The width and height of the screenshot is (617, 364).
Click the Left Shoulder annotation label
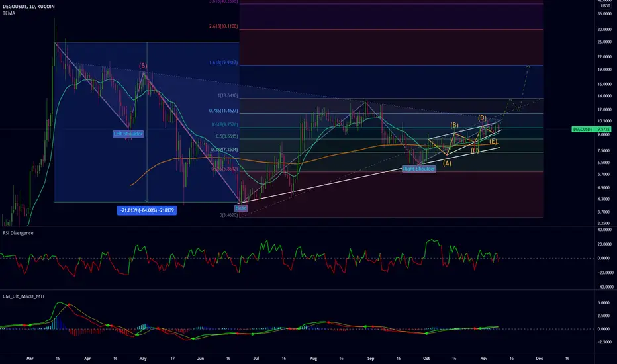(128, 134)
